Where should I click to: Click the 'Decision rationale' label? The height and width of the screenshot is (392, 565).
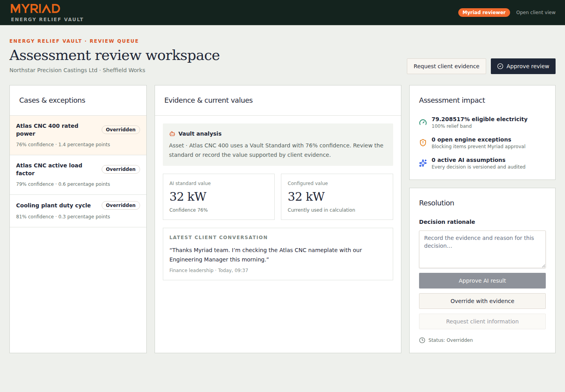pos(447,222)
